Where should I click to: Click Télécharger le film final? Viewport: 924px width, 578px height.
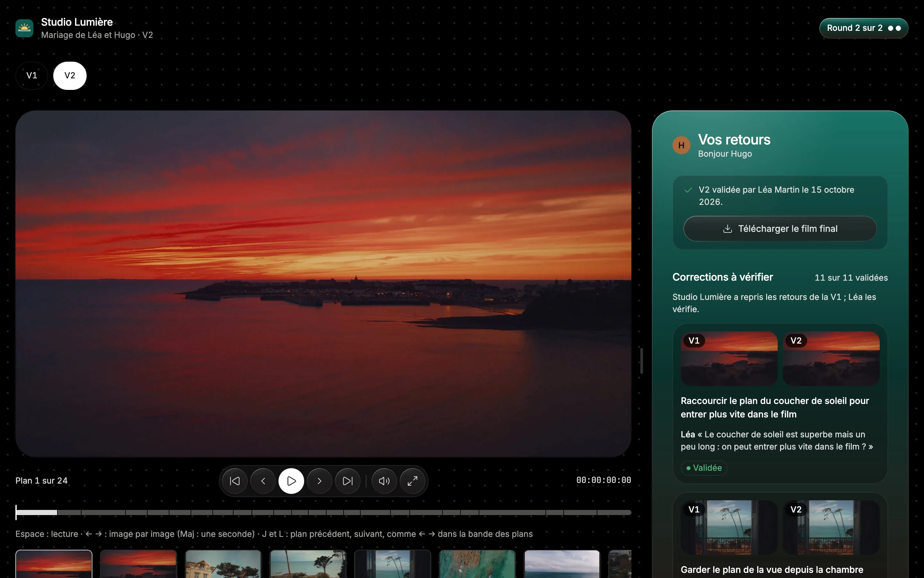click(x=780, y=229)
